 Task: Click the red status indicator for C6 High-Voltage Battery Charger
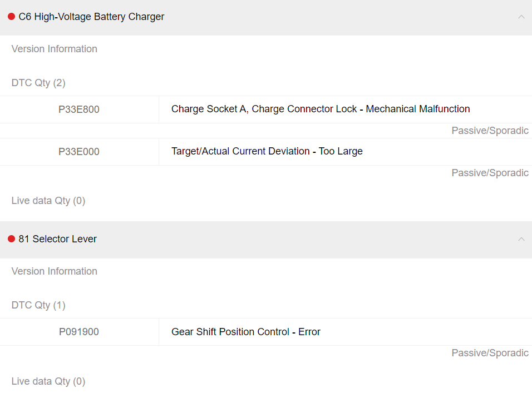(11, 17)
